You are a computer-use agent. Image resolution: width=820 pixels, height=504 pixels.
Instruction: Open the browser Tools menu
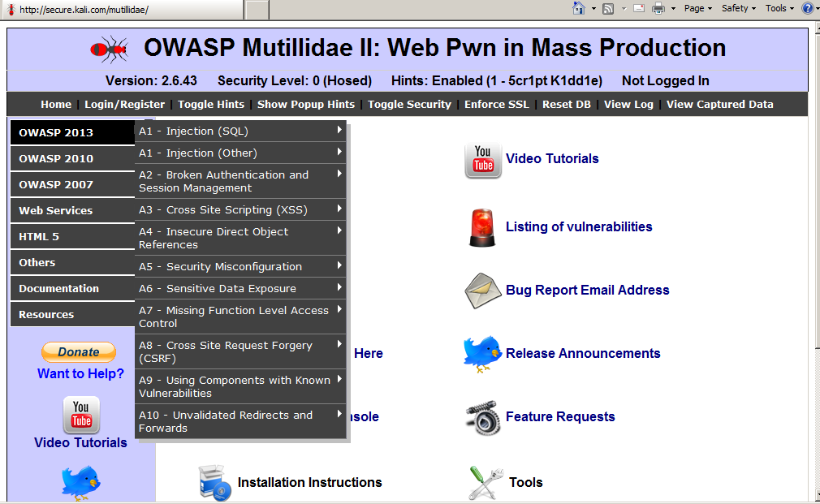pyautogui.click(x=779, y=8)
